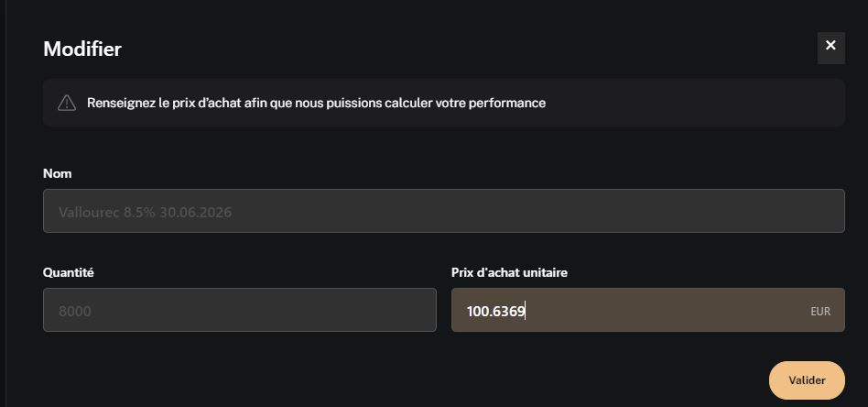Click the Modifier dialog heading
868x407 pixels.
[82, 49]
